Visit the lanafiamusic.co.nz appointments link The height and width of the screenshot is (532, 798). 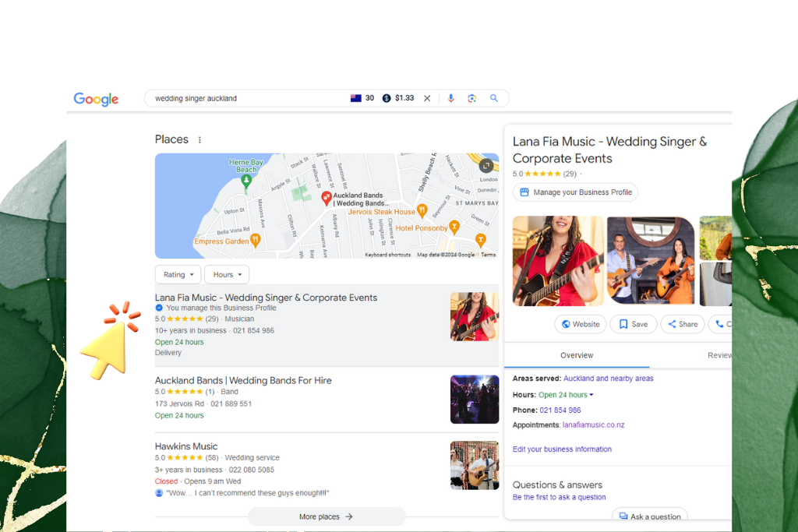595,425
